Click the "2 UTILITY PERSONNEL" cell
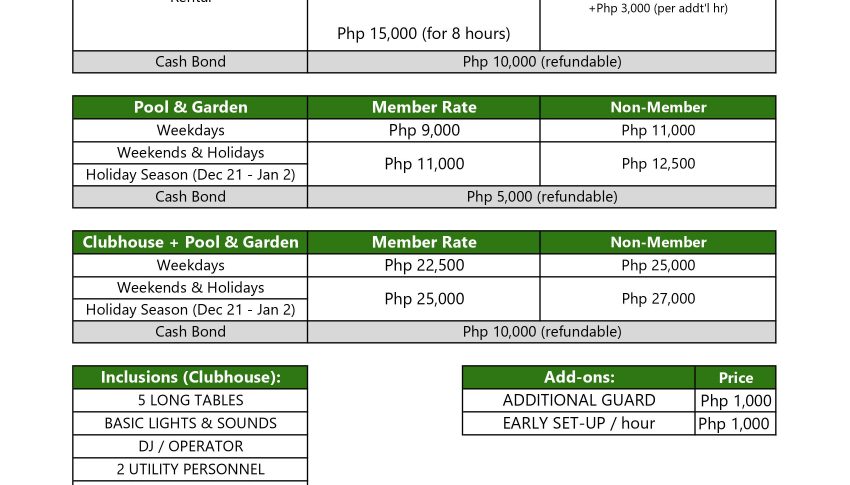Image resolution: width=850 pixels, height=485 pixels. coord(190,469)
